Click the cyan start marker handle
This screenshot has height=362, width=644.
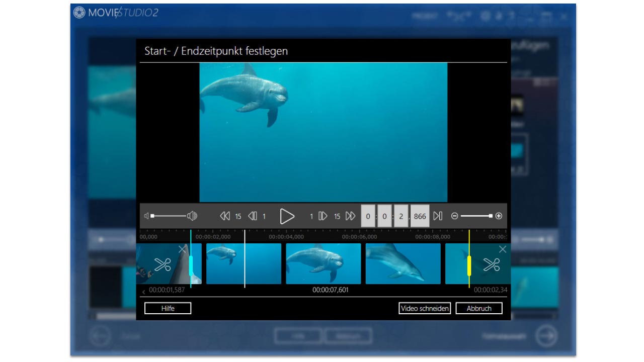pos(191,265)
